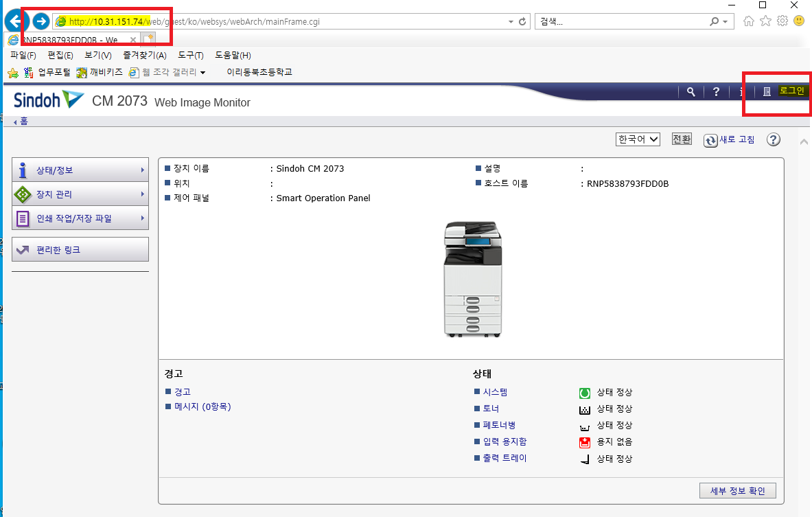
Task: Open the 깨비키즈 bookmark
Action: coord(100,73)
